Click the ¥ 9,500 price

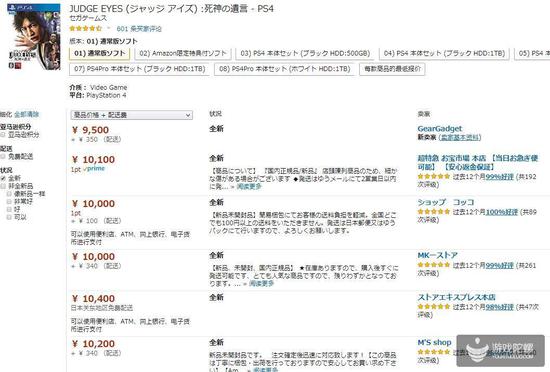tap(90, 130)
